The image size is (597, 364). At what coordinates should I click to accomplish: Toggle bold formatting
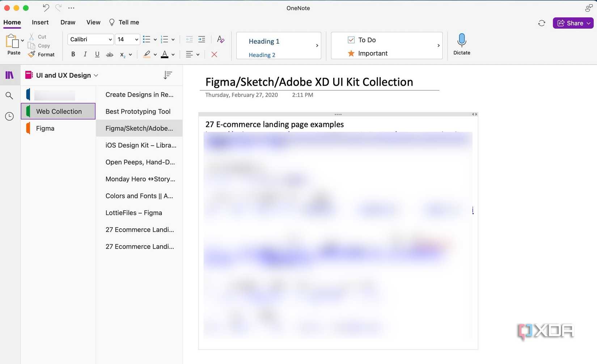pos(73,54)
